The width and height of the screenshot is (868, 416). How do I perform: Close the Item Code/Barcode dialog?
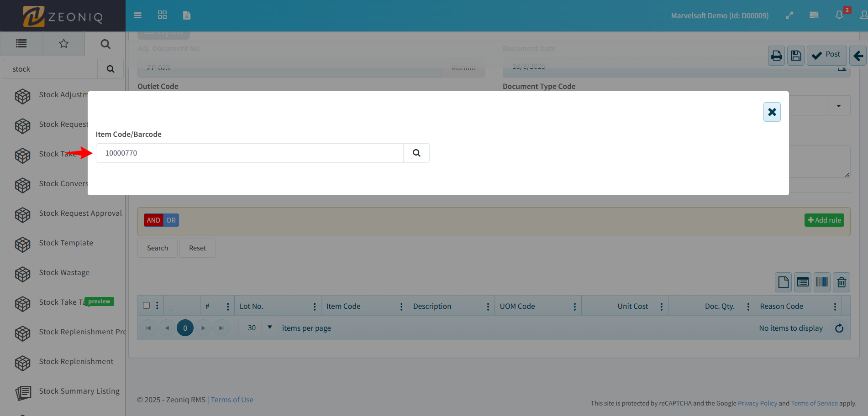pos(772,112)
